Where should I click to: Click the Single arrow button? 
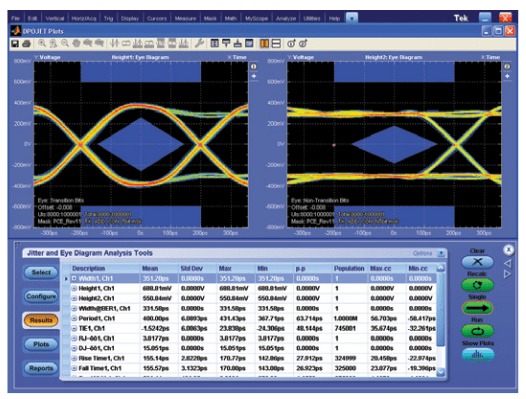tap(477, 308)
